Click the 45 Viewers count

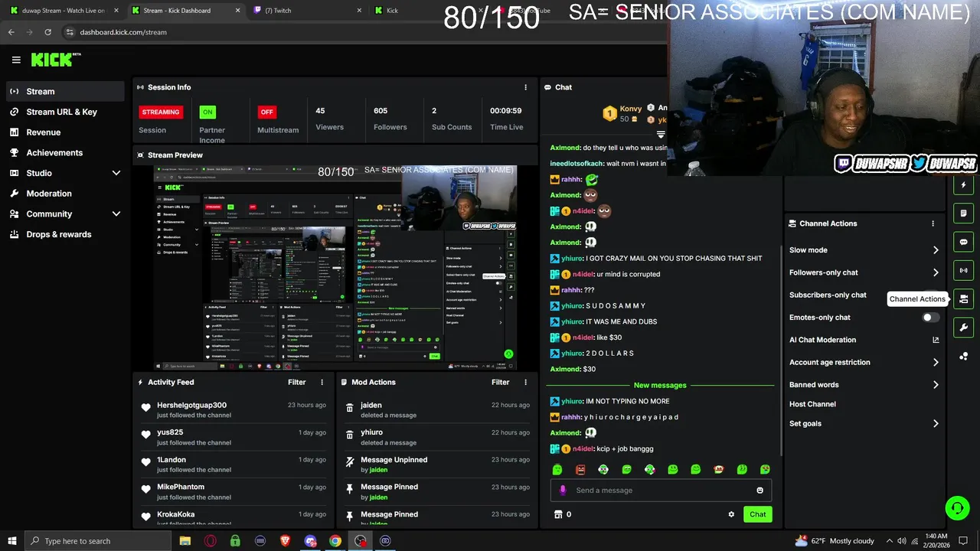pyautogui.click(x=320, y=110)
